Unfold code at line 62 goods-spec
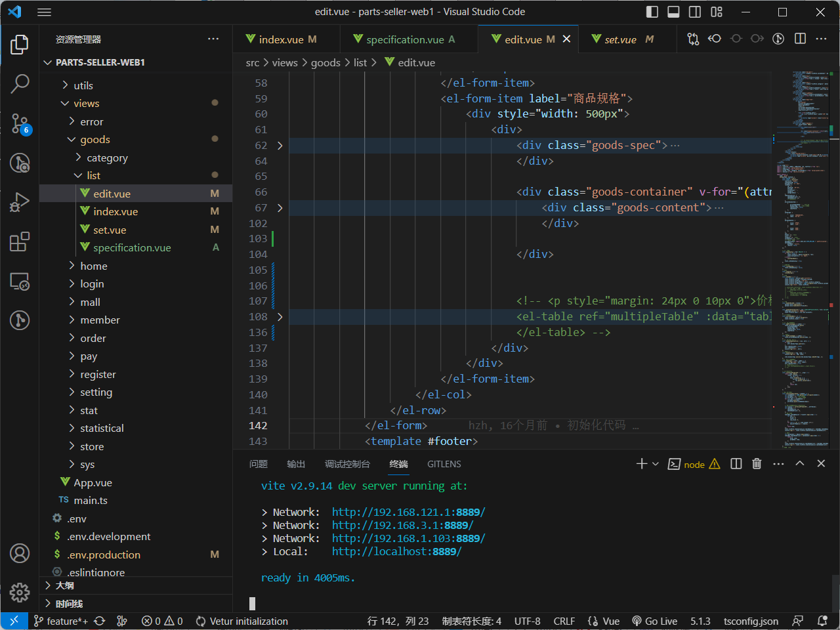This screenshot has width=840, height=630. coord(280,146)
